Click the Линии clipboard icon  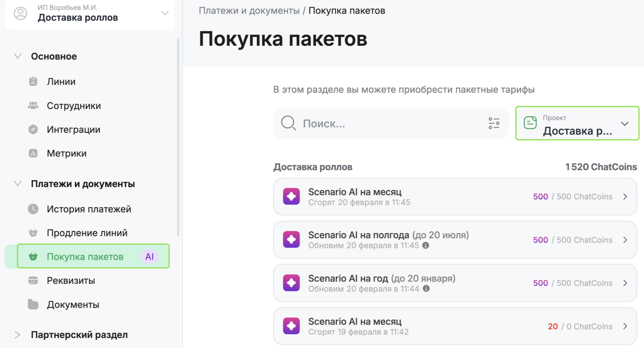click(x=33, y=81)
